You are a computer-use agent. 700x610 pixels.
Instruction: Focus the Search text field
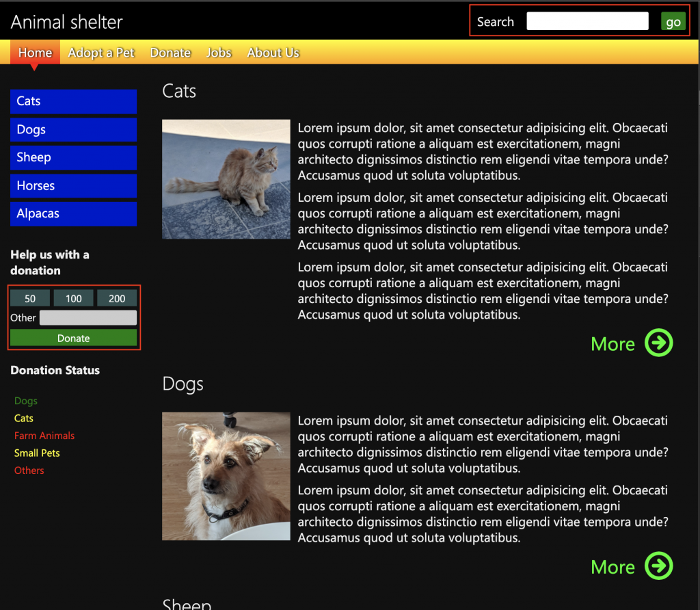(587, 21)
